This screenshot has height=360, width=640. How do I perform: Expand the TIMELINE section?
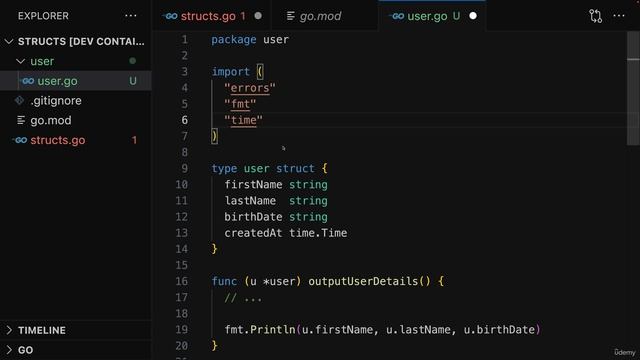(76, 330)
